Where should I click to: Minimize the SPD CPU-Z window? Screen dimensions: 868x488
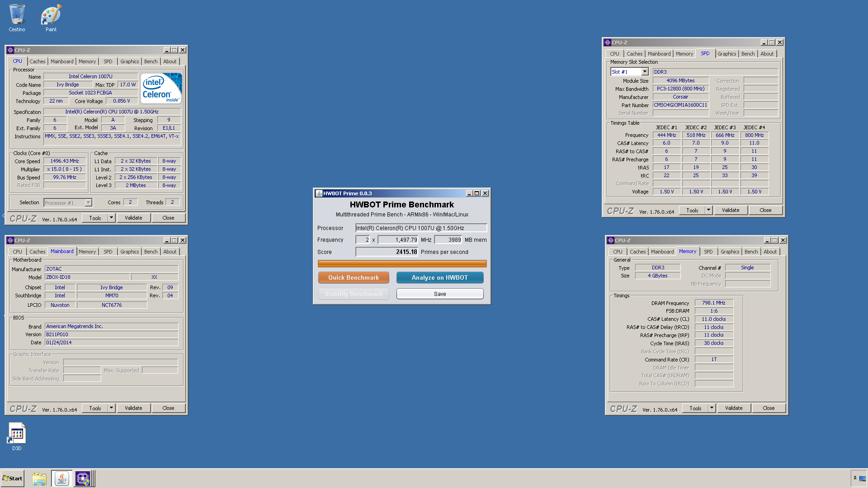(x=764, y=42)
